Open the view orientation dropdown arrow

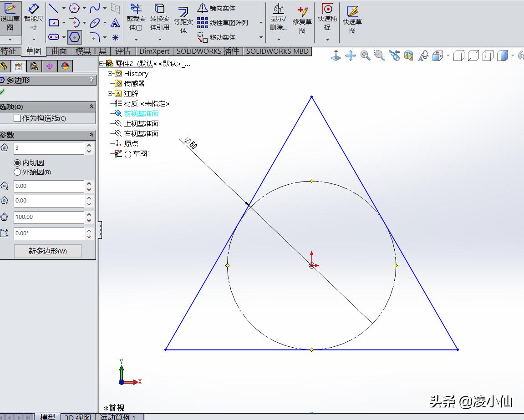click(448, 55)
